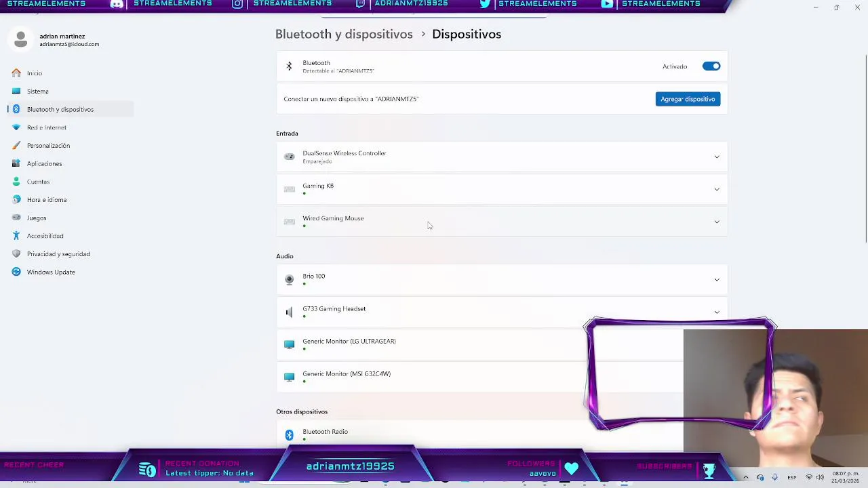Select the Red e Internet wifi icon
The image size is (868, 488).
pyautogui.click(x=16, y=127)
